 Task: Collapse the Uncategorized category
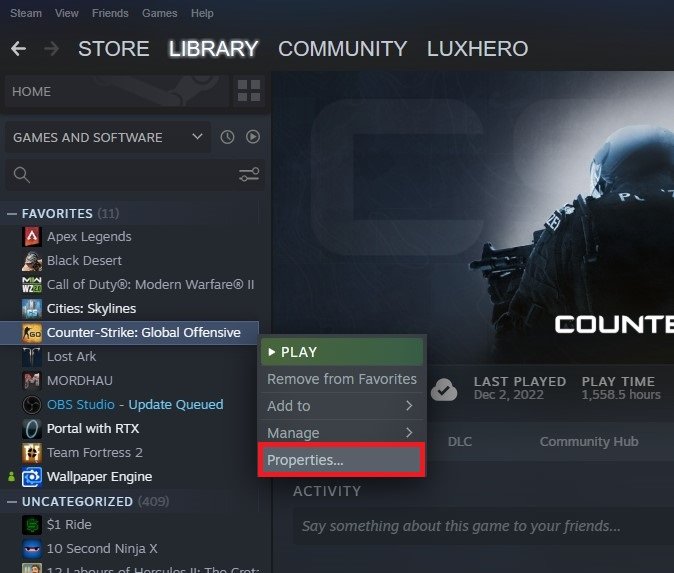click(x=12, y=502)
